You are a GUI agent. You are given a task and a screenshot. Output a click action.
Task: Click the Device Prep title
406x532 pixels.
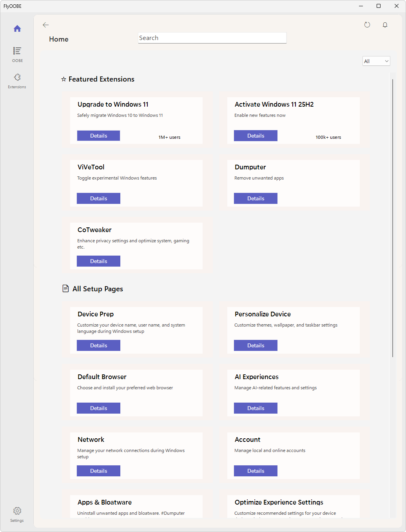96,314
